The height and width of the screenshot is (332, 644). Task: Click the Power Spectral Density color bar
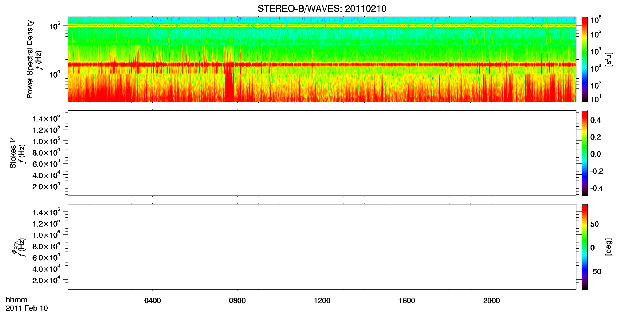coord(585,59)
